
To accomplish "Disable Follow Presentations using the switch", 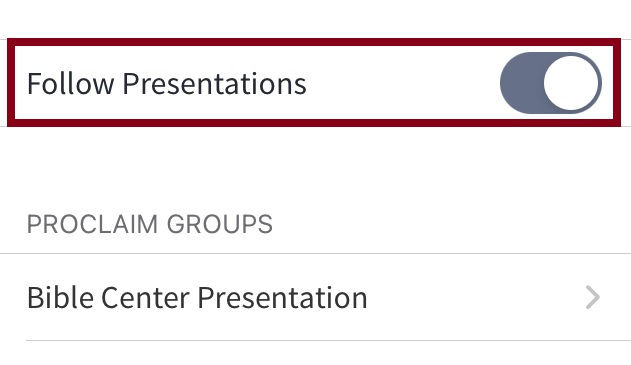I will pos(551,83).
